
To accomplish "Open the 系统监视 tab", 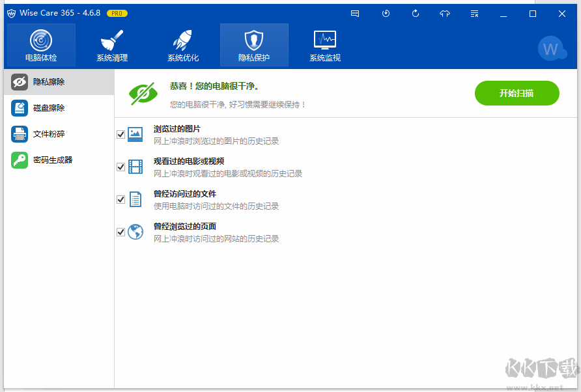I will pyautogui.click(x=324, y=44).
